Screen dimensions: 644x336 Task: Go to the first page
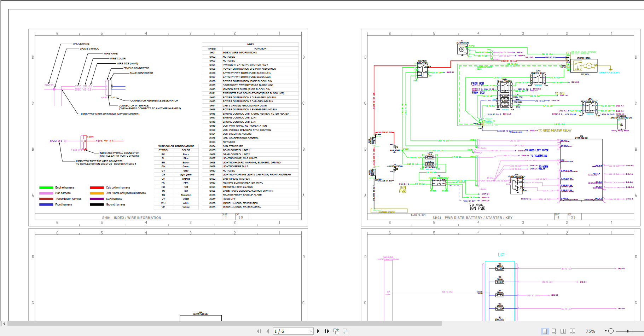click(259, 331)
